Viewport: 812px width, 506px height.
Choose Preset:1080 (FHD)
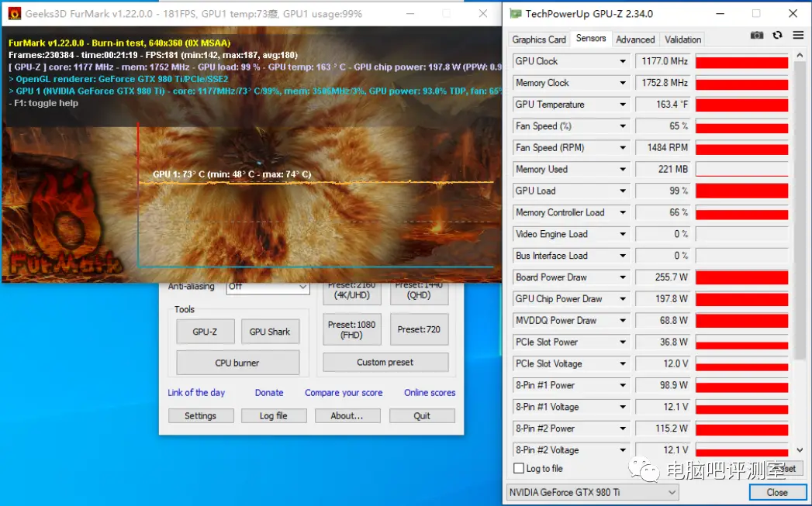(x=351, y=329)
